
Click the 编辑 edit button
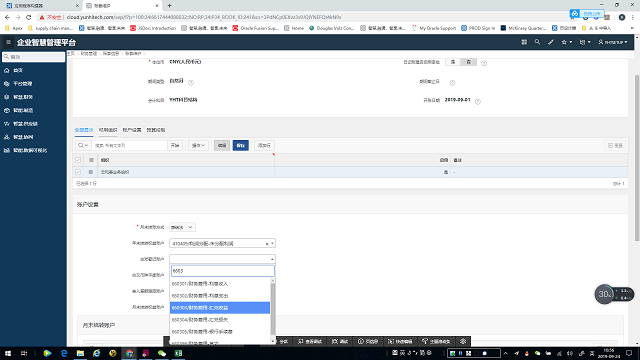point(222,145)
